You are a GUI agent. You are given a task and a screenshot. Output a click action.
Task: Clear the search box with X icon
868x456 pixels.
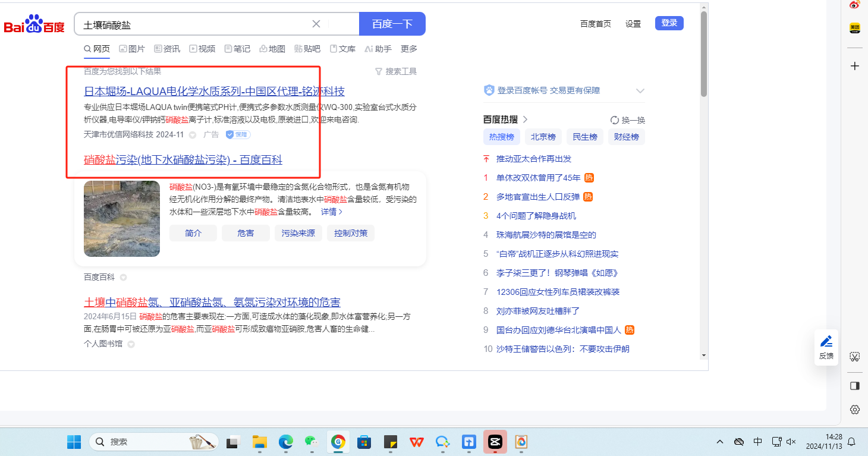(316, 24)
